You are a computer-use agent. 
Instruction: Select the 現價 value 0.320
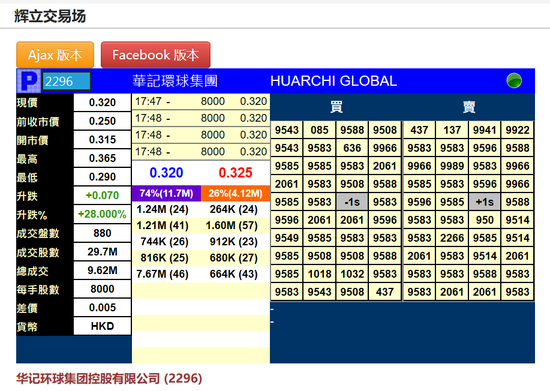pyautogui.click(x=102, y=102)
